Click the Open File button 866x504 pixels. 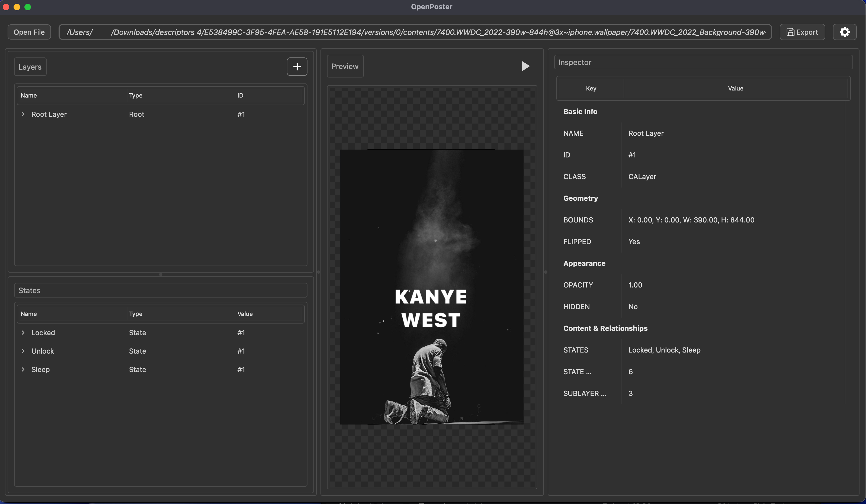[29, 32]
